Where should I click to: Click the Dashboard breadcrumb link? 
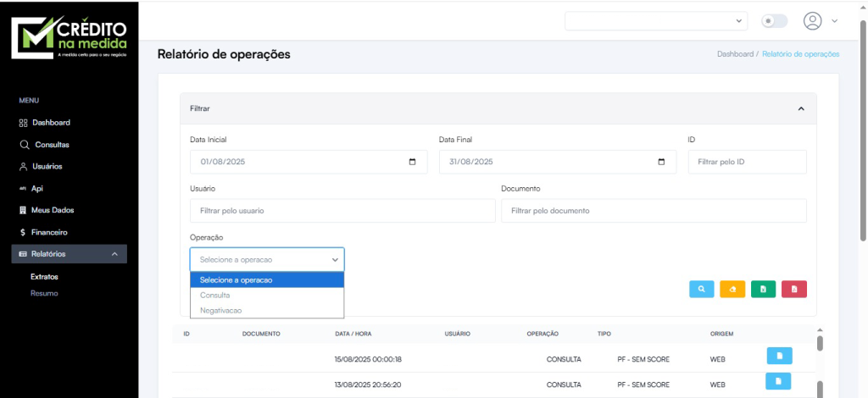point(734,54)
